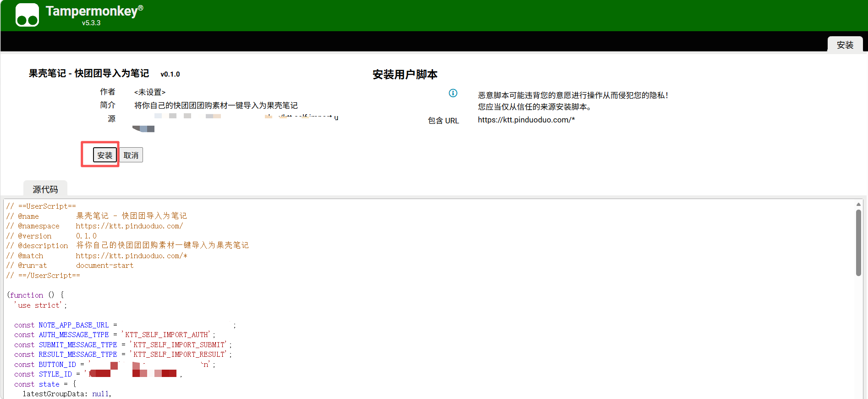Image resolution: width=868 pixels, height=399 pixels.
Task: Click the Tampermonkey title text
Action: (94, 11)
